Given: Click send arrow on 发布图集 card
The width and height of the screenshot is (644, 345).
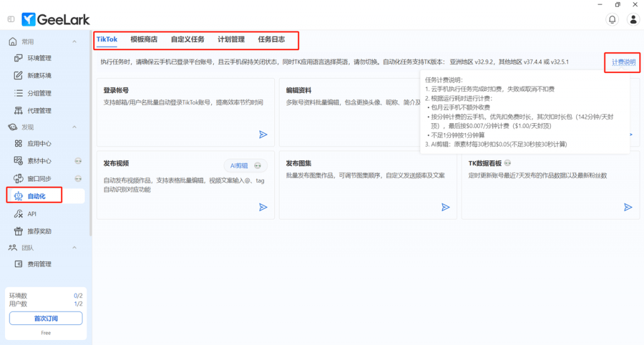Looking at the screenshot, I should pos(445,207).
